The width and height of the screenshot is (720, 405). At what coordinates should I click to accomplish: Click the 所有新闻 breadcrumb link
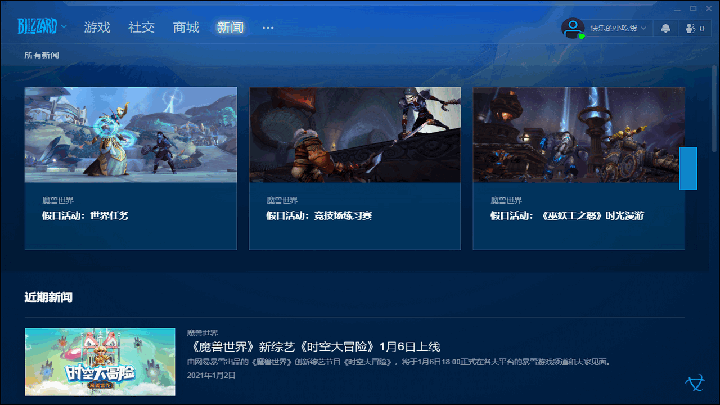tap(42, 55)
